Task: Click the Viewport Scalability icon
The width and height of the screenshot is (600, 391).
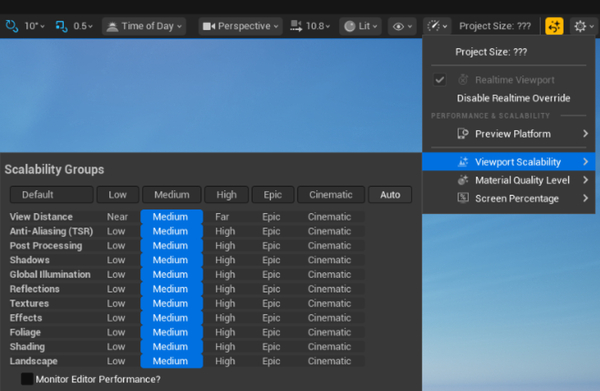Action: tap(463, 162)
